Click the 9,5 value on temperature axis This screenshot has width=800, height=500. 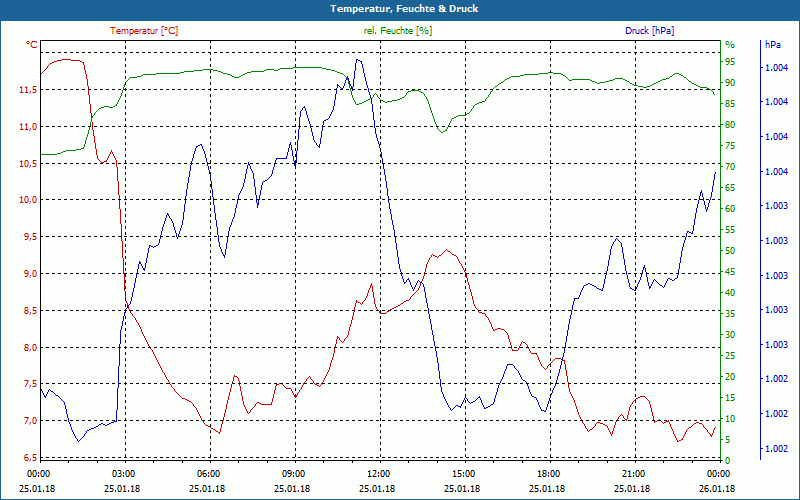(30, 237)
